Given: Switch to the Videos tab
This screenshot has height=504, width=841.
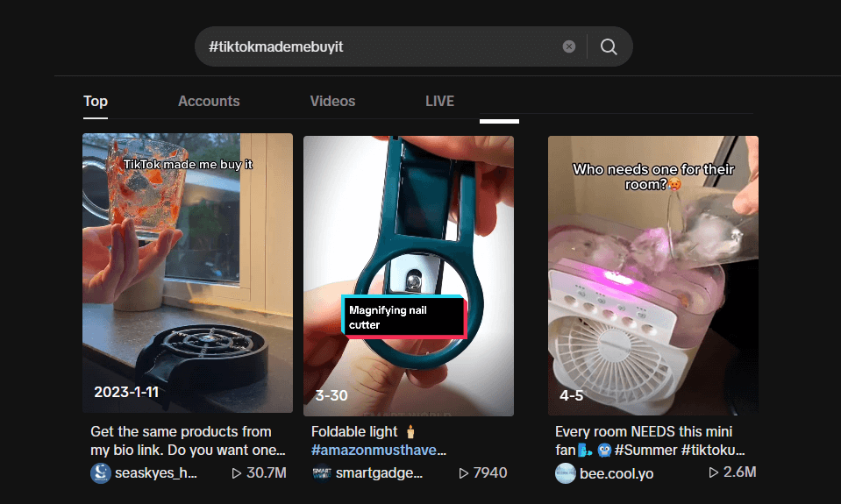Looking at the screenshot, I should click(x=332, y=101).
